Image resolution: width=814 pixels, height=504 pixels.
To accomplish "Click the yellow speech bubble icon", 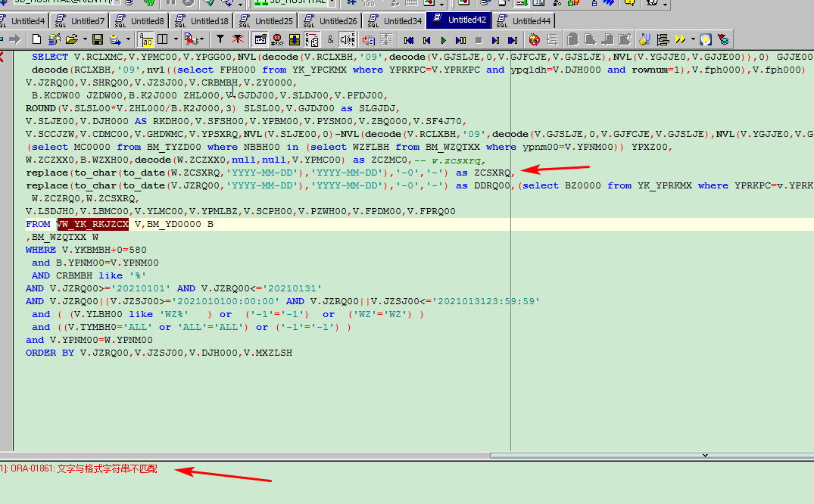I will [629, 2].
